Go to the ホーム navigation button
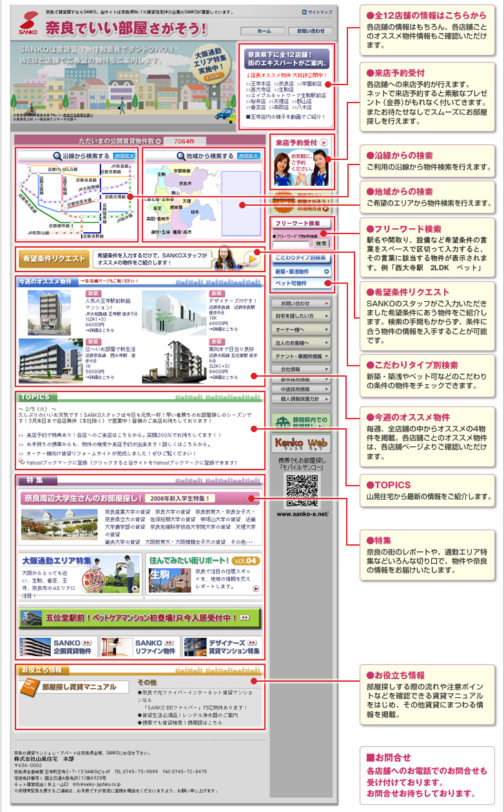 click(x=263, y=31)
